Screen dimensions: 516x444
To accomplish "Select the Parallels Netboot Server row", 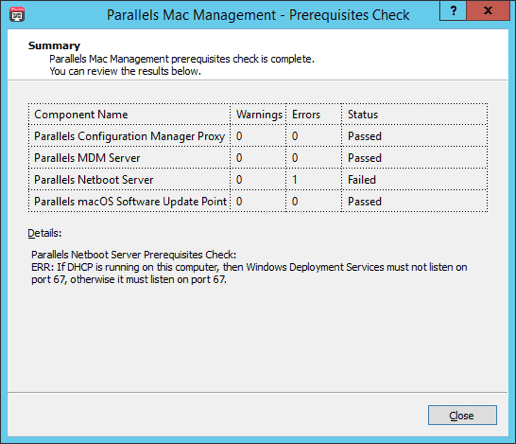I will coord(258,180).
